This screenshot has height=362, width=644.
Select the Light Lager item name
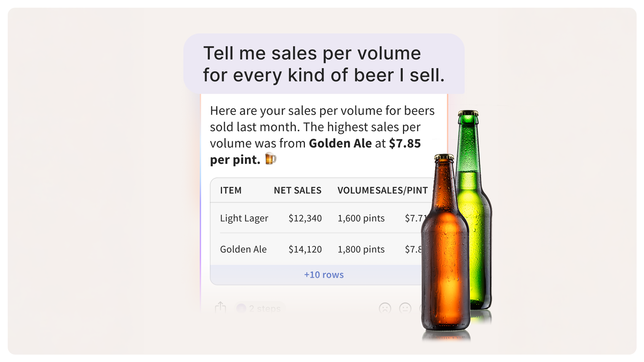(244, 218)
